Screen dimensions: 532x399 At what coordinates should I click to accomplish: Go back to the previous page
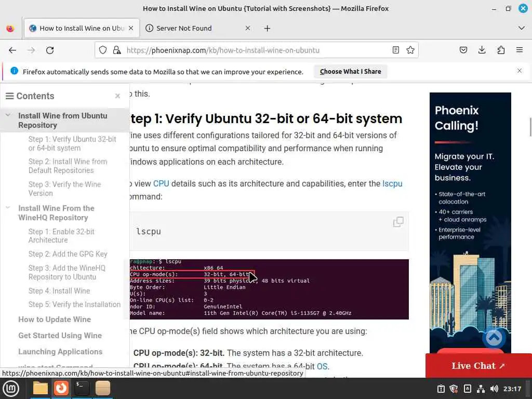[x=12, y=50]
